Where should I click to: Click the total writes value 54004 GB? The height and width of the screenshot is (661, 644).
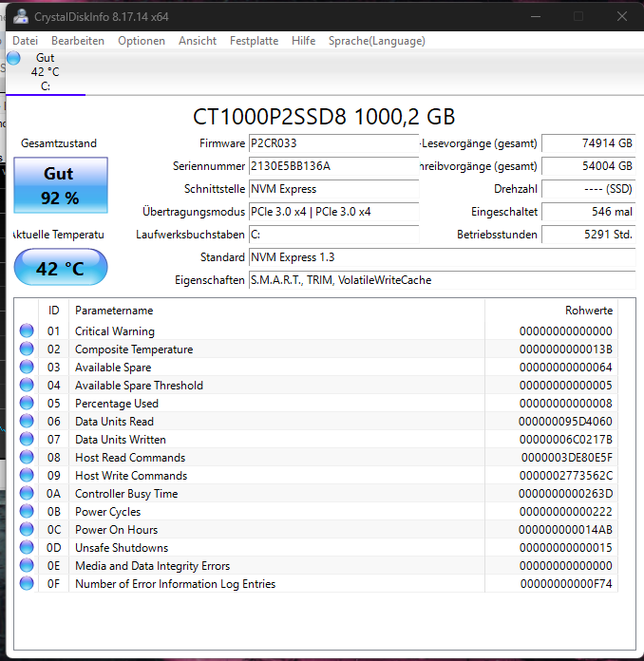coord(588,166)
